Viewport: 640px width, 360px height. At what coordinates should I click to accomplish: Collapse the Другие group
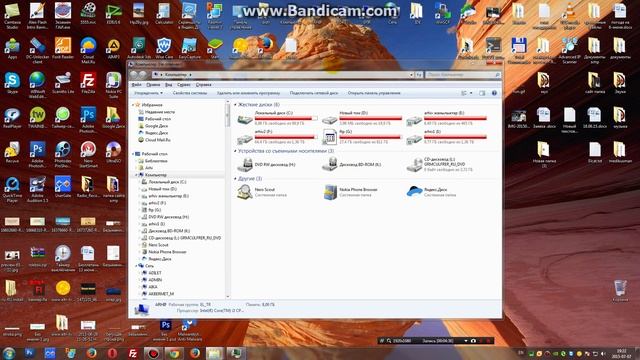[x=235, y=179]
